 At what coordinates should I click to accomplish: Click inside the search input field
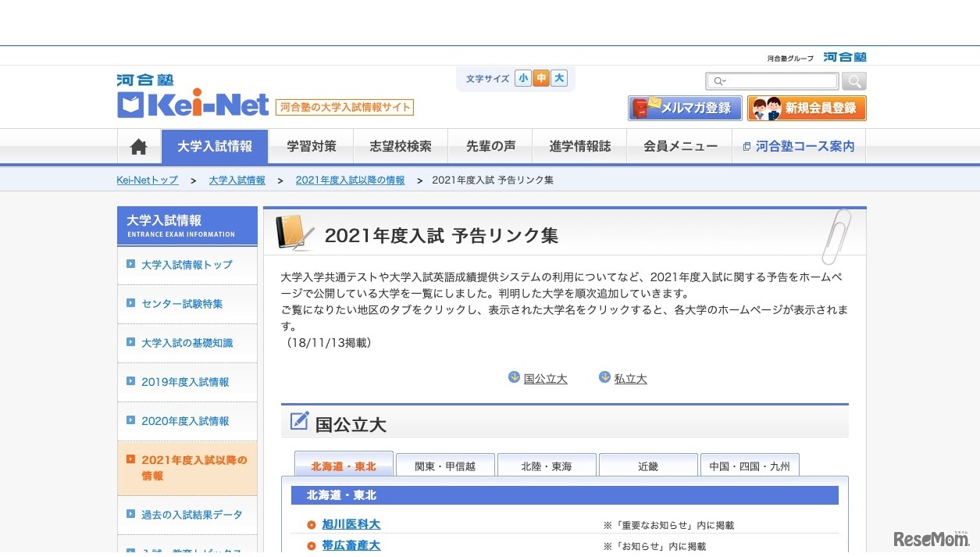click(773, 80)
